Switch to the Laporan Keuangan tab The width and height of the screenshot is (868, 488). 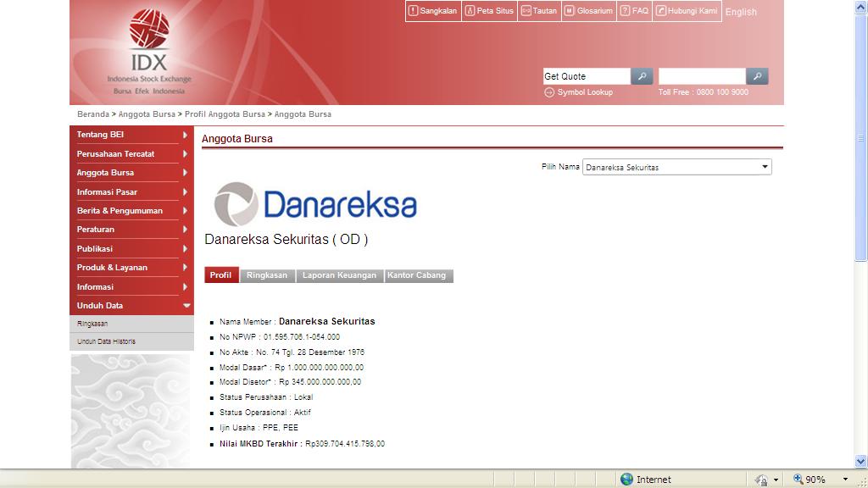pyautogui.click(x=340, y=275)
